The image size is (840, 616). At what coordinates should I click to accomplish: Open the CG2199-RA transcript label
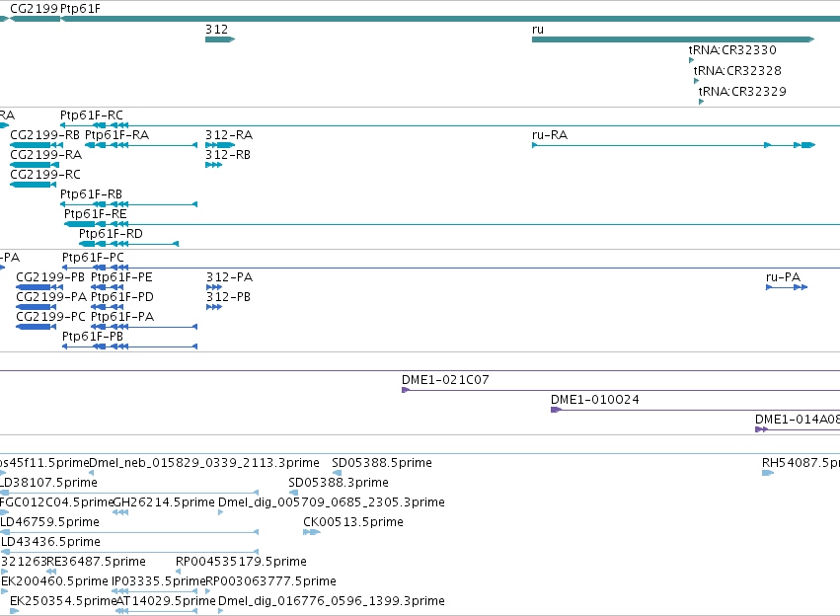46,155
